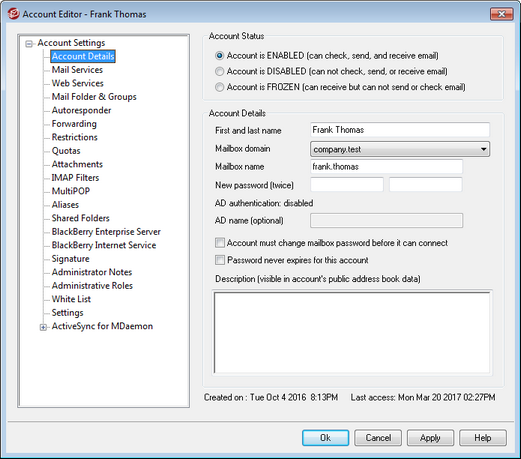
Task: Enable Password never expires for this account
Action: point(220,260)
